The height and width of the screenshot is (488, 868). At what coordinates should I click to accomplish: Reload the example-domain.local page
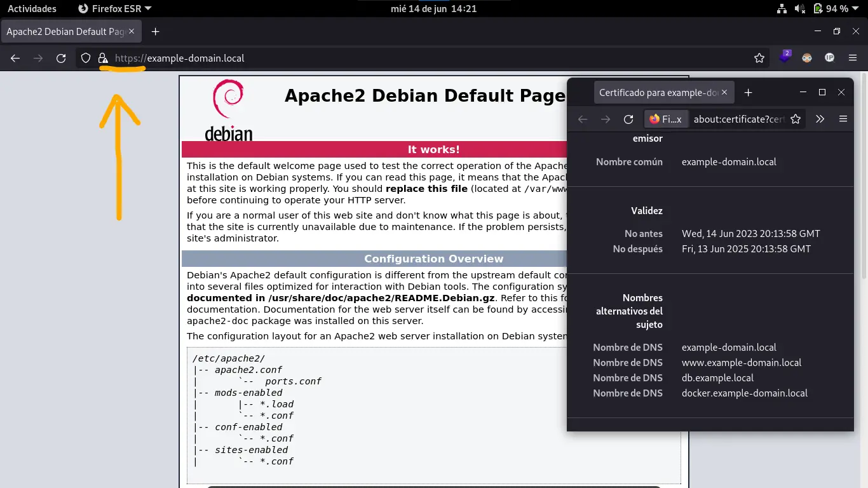pyautogui.click(x=61, y=58)
